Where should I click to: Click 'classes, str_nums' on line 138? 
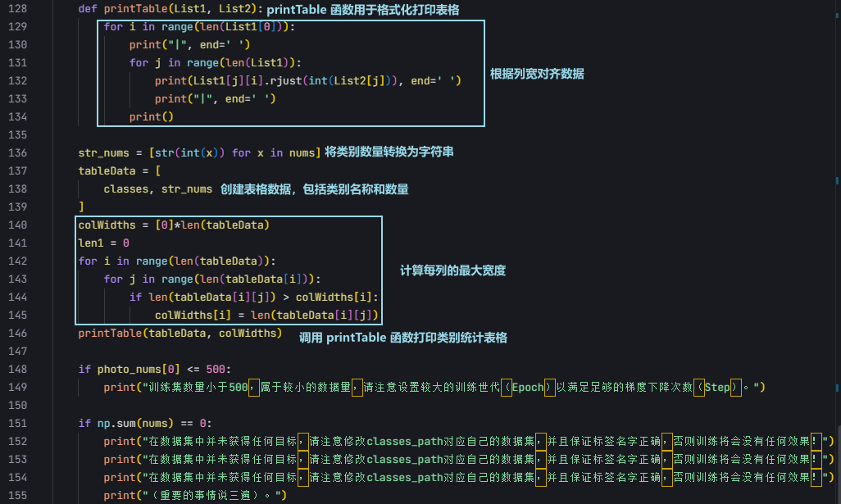157,188
